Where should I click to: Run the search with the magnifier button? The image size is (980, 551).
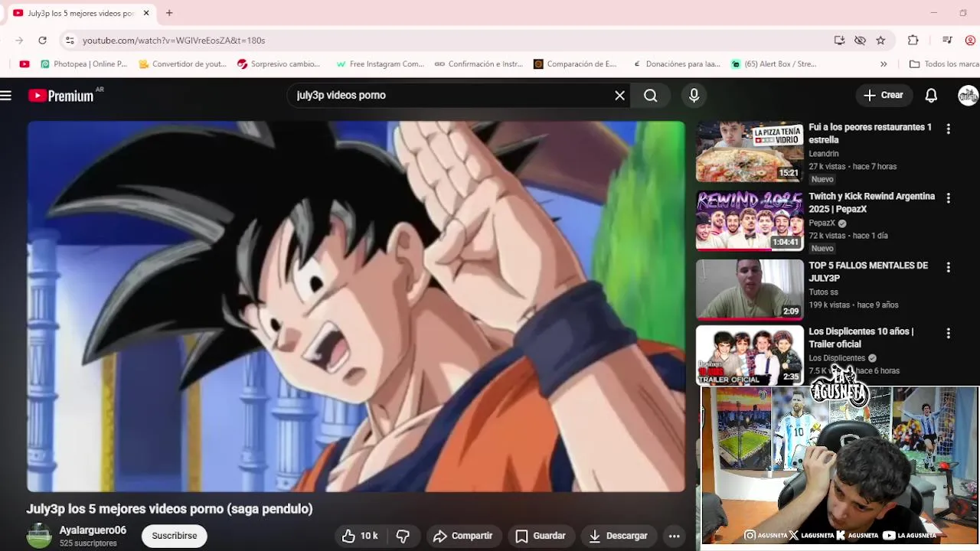(x=651, y=96)
